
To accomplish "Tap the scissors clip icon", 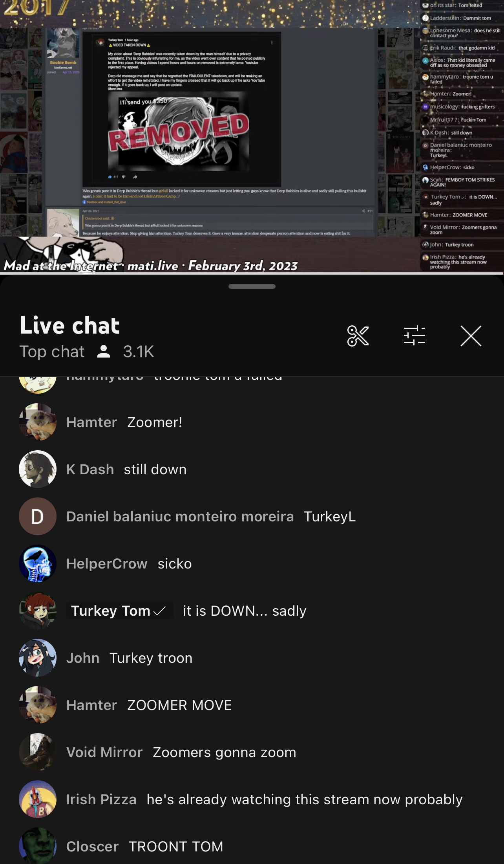I will coord(358,336).
